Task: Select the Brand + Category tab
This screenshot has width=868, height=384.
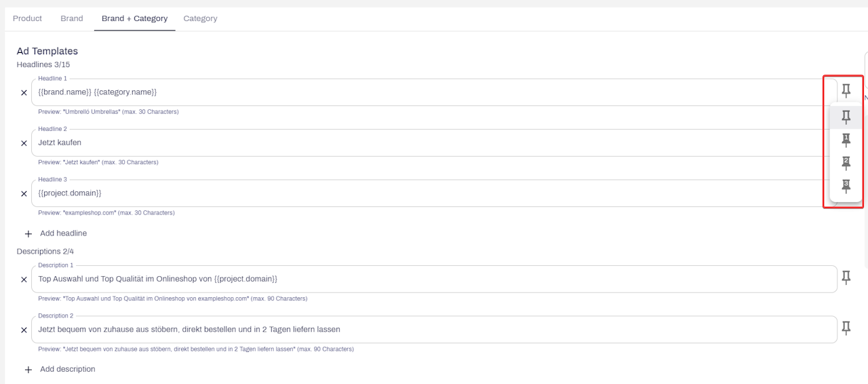Action: (x=134, y=18)
